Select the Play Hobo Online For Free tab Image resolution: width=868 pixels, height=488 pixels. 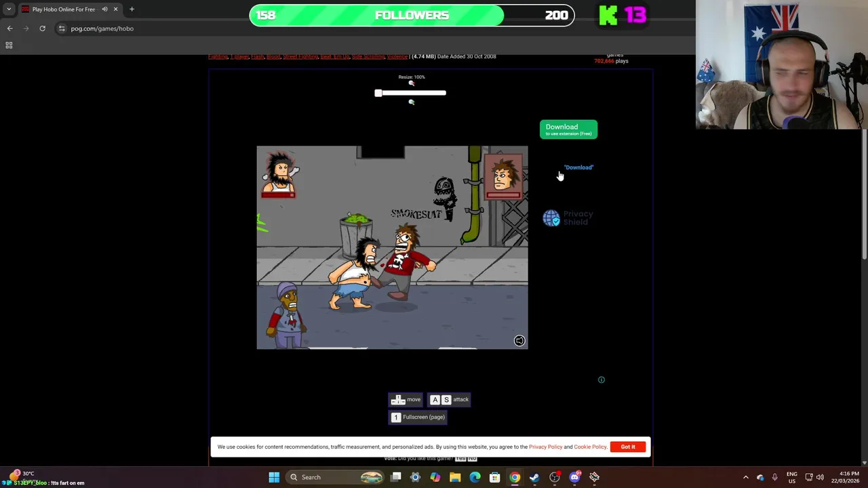(63, 9)
